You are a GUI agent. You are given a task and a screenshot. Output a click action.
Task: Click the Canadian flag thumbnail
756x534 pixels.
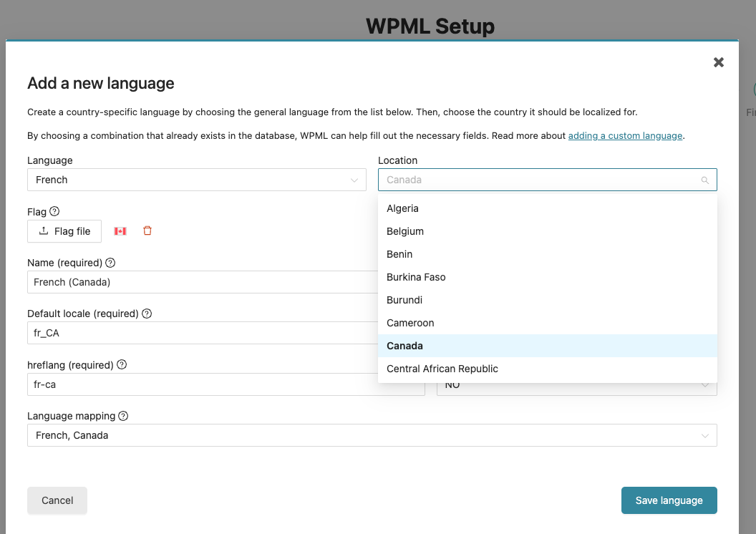tap(120, 230)
